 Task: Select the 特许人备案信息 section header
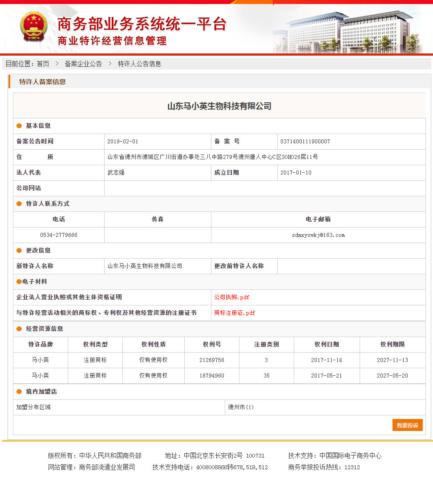[42, 82]
